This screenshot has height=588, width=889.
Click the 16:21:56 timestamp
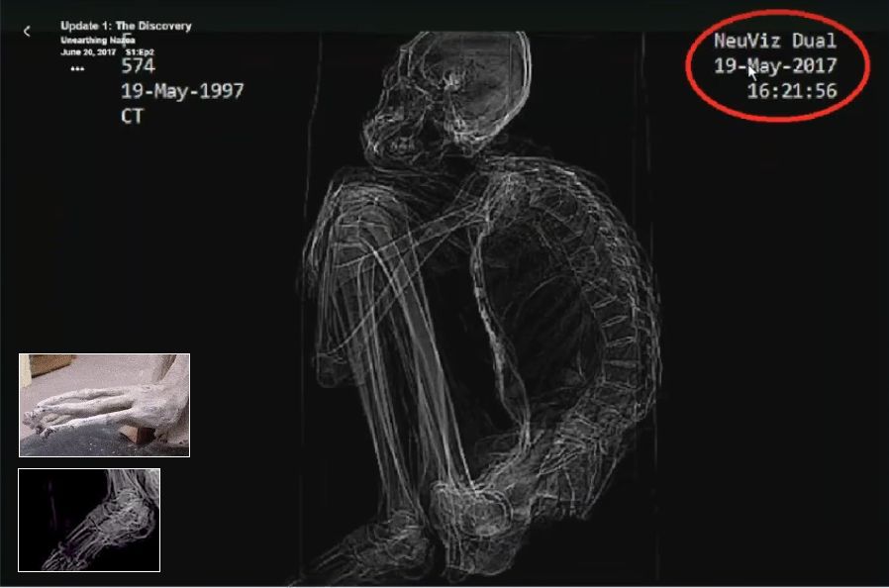(x=792, y=90)
